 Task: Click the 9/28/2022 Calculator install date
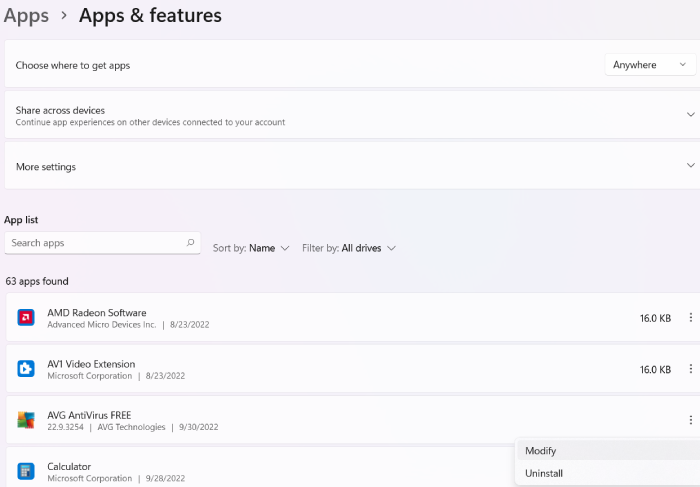pyautogui.click(x=165, y=479)
